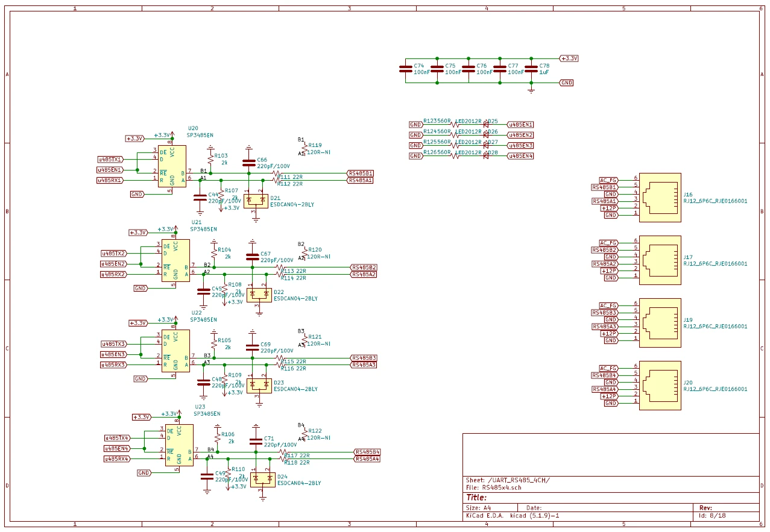
Task: Select the C66 220pF capacitor symbol
Action: 248,163
